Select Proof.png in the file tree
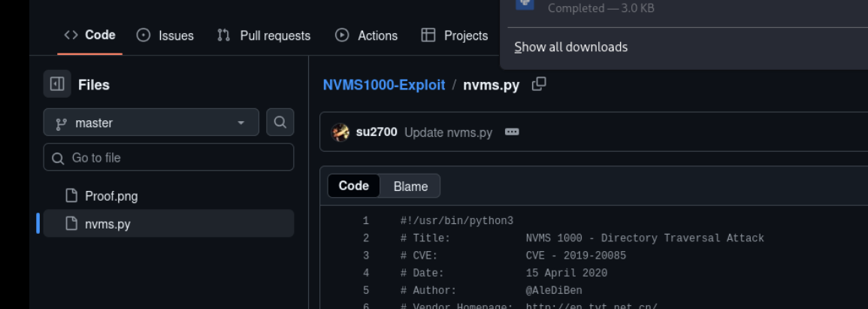The height and width of the screenshot is (309, 868). (x=111, y=196)
